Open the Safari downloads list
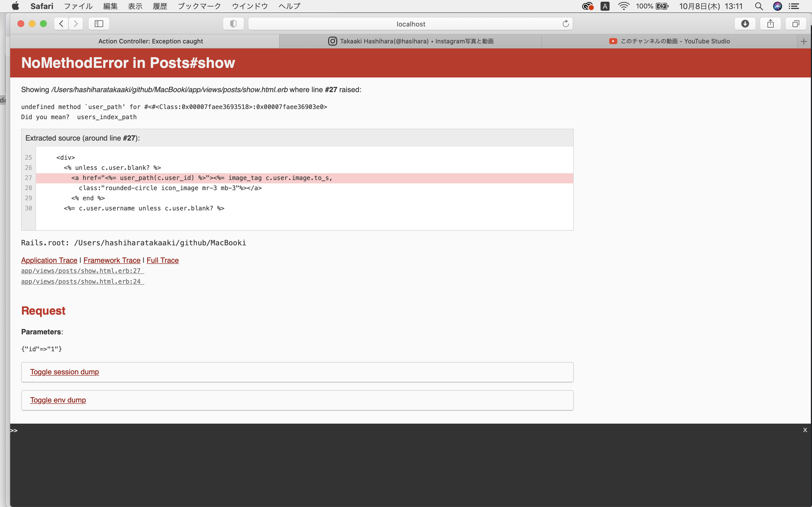Viewport: 812px width, 507px height. click(745, 23)
